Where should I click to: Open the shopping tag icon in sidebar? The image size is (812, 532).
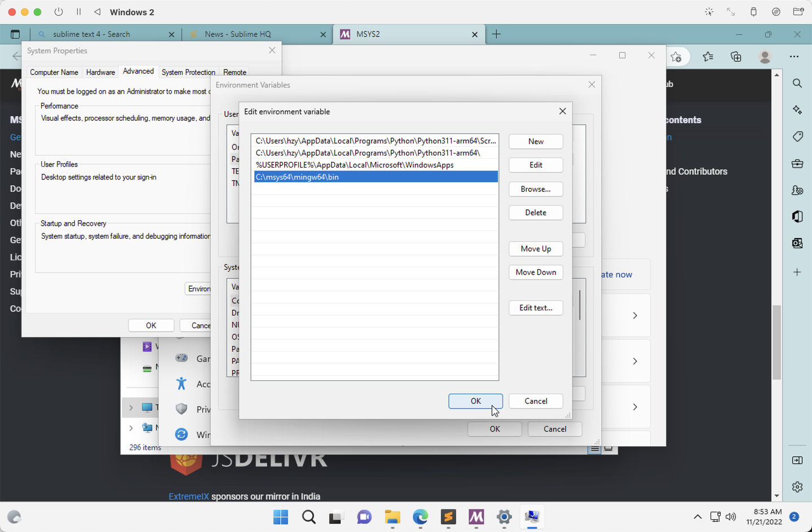click(797, 136)
